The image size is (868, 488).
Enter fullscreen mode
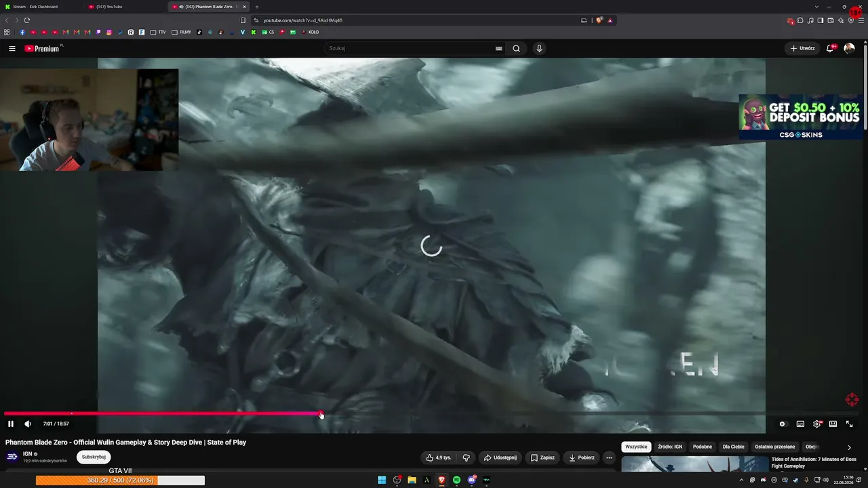(x=849, y=424)
